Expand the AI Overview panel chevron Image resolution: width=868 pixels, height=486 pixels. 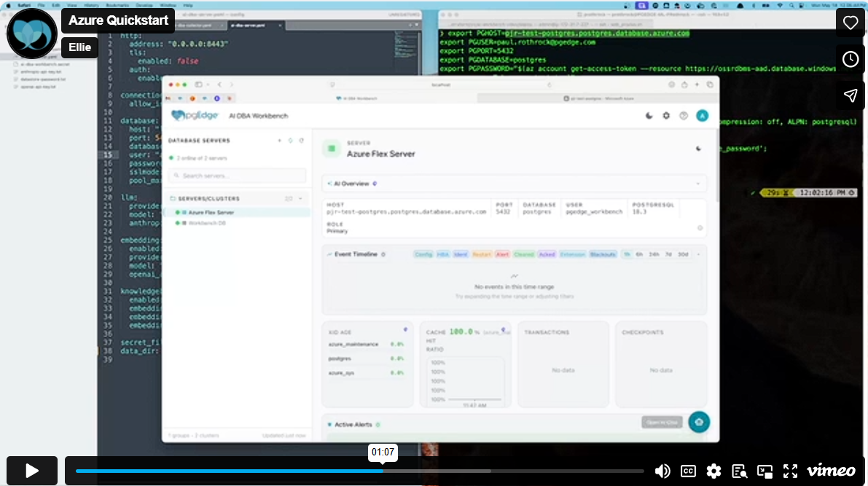(x=698, y=184)
